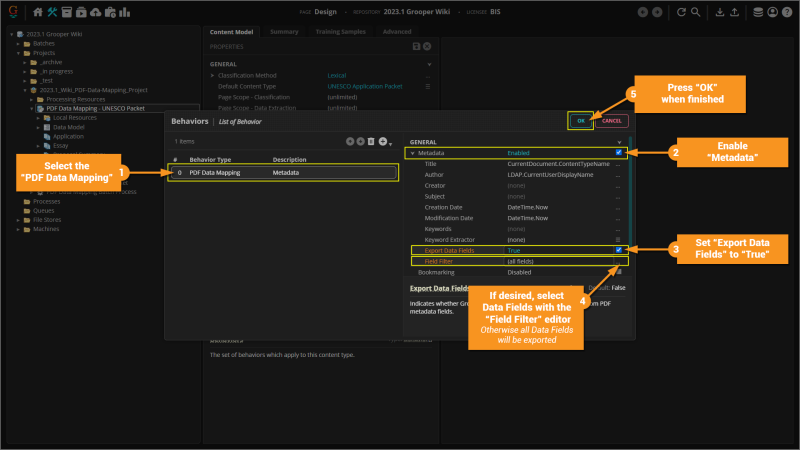Confirm the Behaviors dialog with OK

[x=581, y=121]
